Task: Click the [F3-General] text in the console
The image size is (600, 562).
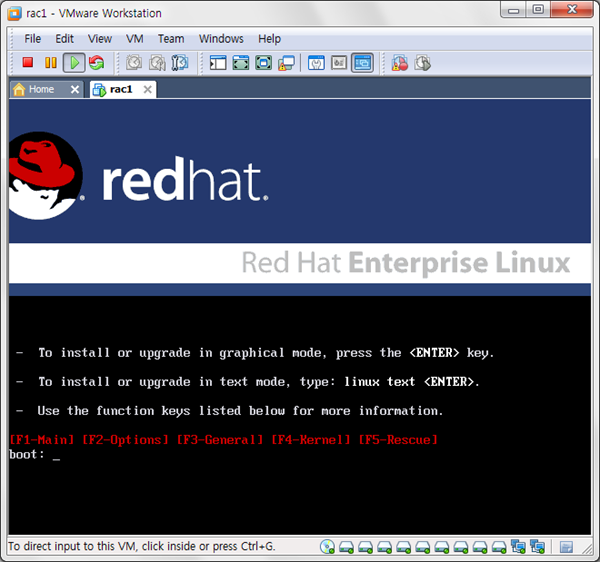Action: click(220, 440)
